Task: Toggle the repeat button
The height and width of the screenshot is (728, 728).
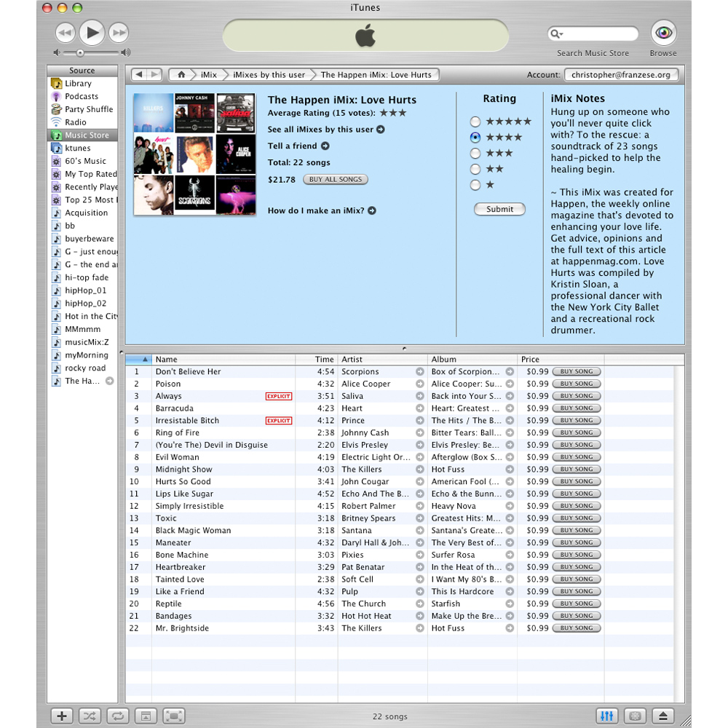Action: (x=118, y=716)
